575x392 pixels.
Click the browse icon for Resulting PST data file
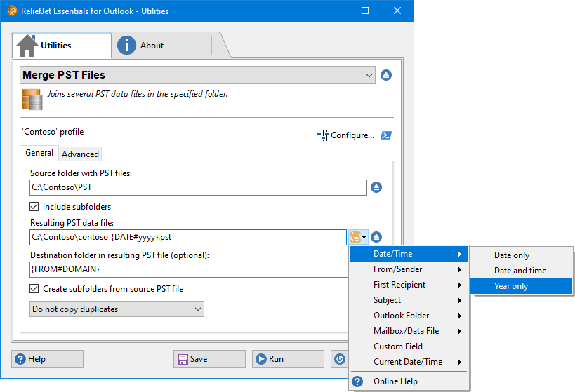click(x=376, y=237)
